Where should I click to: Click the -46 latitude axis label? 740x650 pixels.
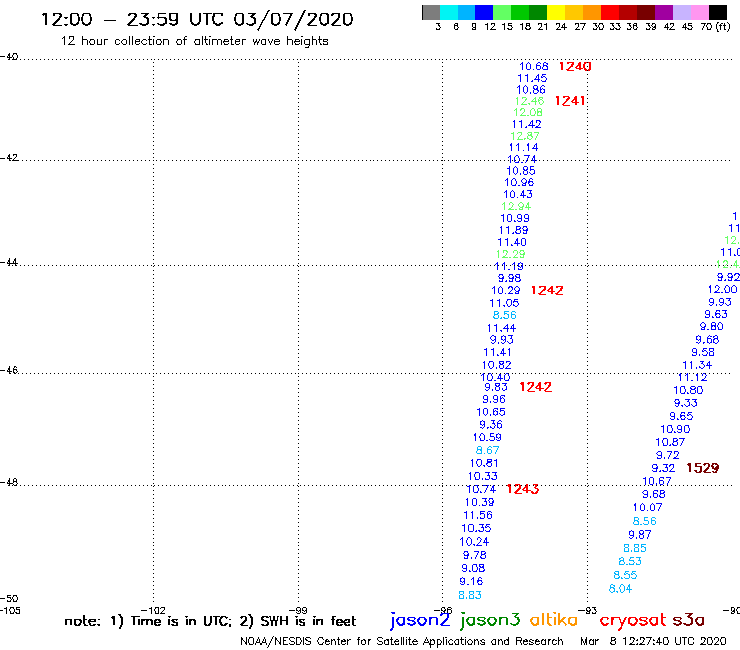click(x=9, y=370)
